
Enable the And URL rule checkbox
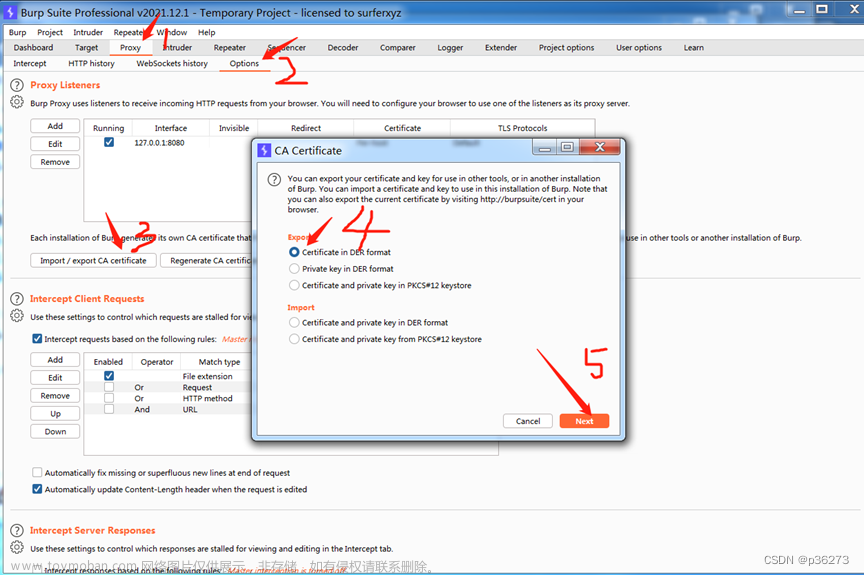(109, 409)
